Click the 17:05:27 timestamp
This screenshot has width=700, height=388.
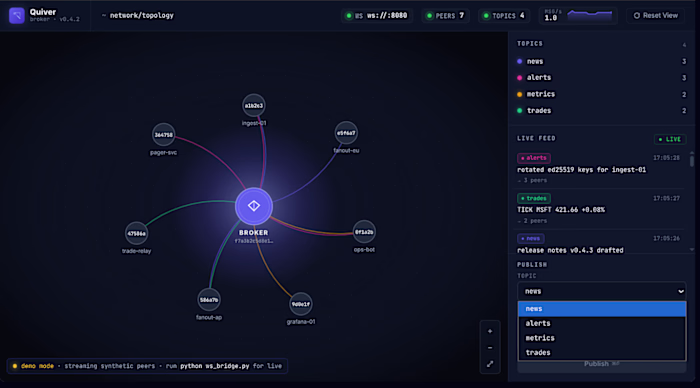[666, 198]
